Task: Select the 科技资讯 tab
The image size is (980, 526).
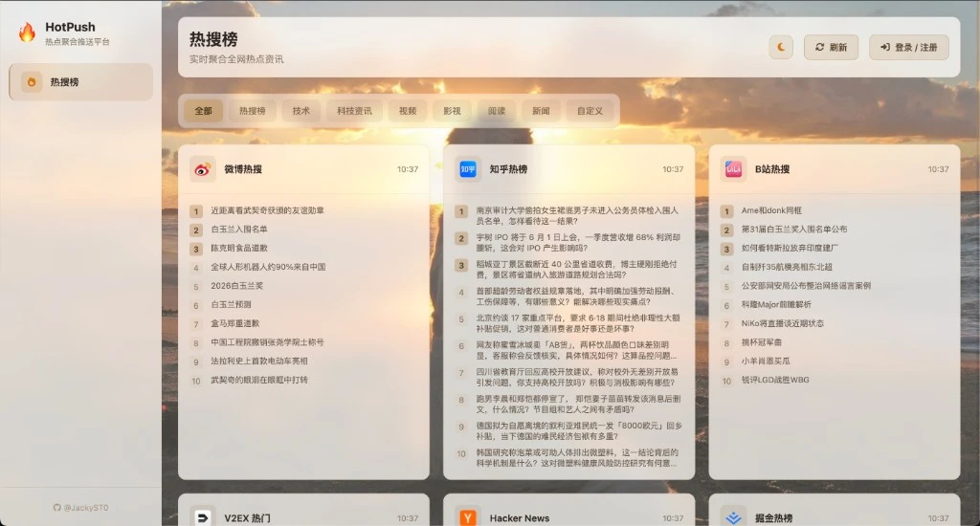Action: [354, 111]
